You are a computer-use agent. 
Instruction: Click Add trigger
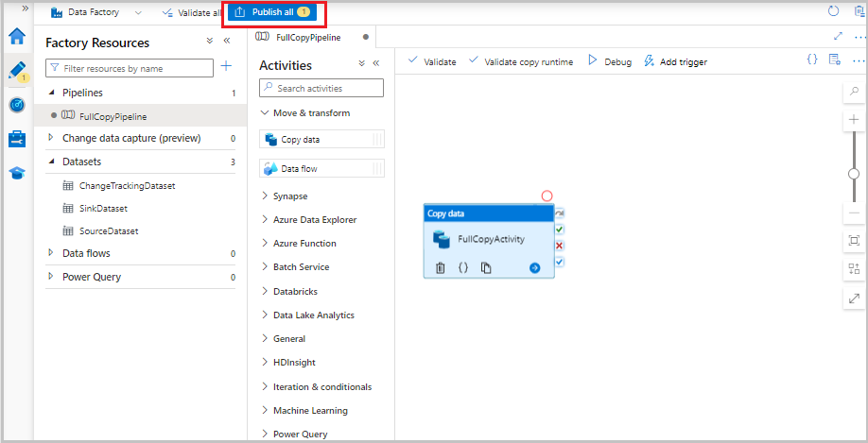tap(675, 62)
